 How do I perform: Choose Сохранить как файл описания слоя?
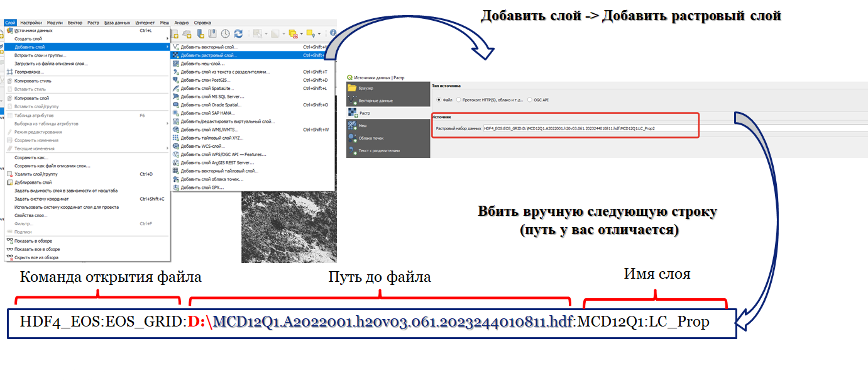87,165
